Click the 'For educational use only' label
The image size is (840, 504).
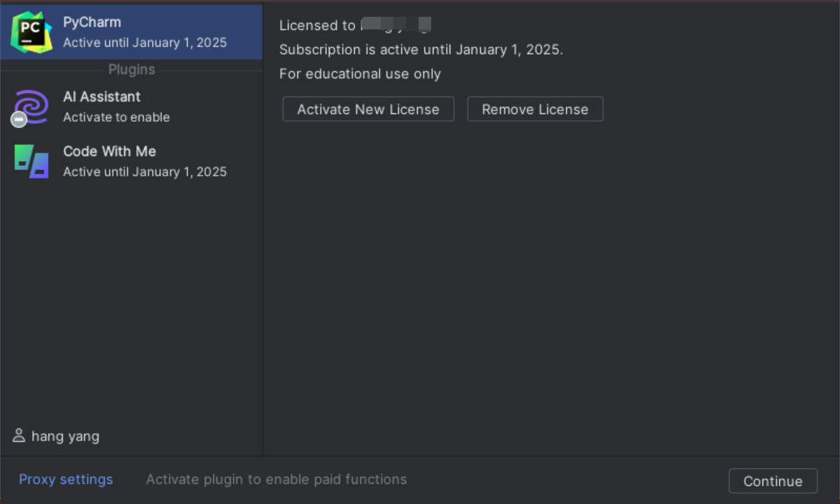[360, 73]
